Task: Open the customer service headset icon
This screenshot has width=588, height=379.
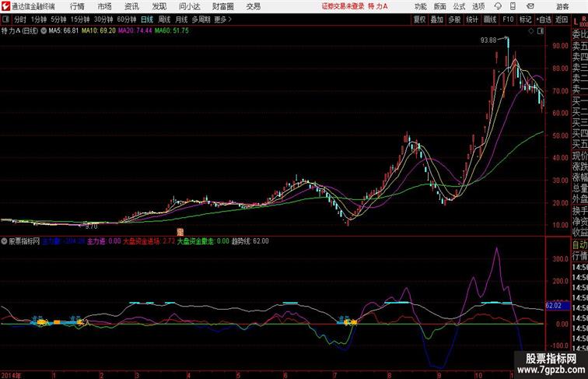Action: [498, 6]
